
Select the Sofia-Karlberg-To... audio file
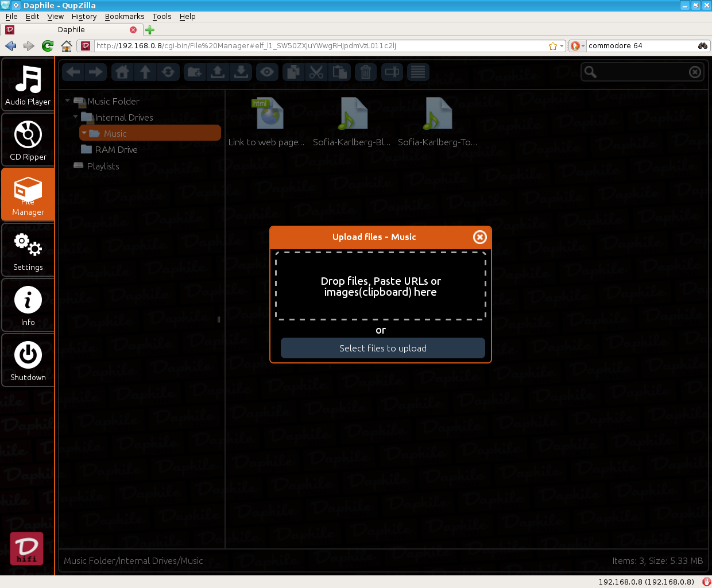438,122
